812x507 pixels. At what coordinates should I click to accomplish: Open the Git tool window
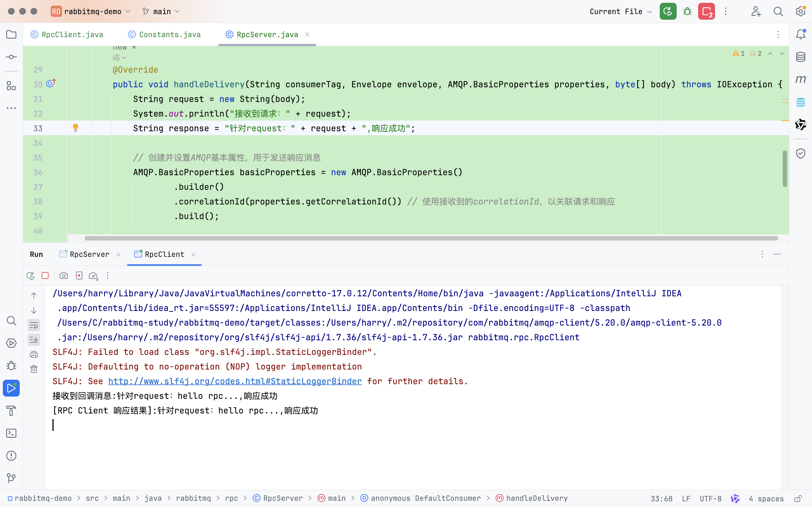tap(11, 478)
